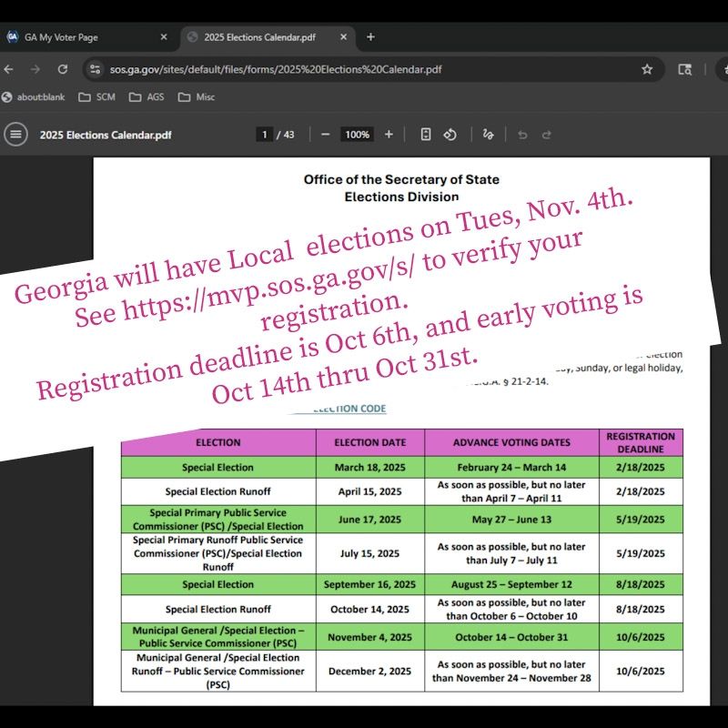Click the fit to page icon
The width and height of the screenshot is (728, 728).
(x=425, y=135)
